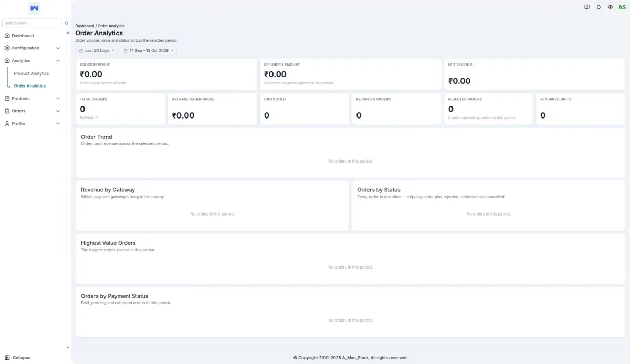
Task: Click the Average Order Value ₹0.00 figure
Action: (x=183, y=115)
